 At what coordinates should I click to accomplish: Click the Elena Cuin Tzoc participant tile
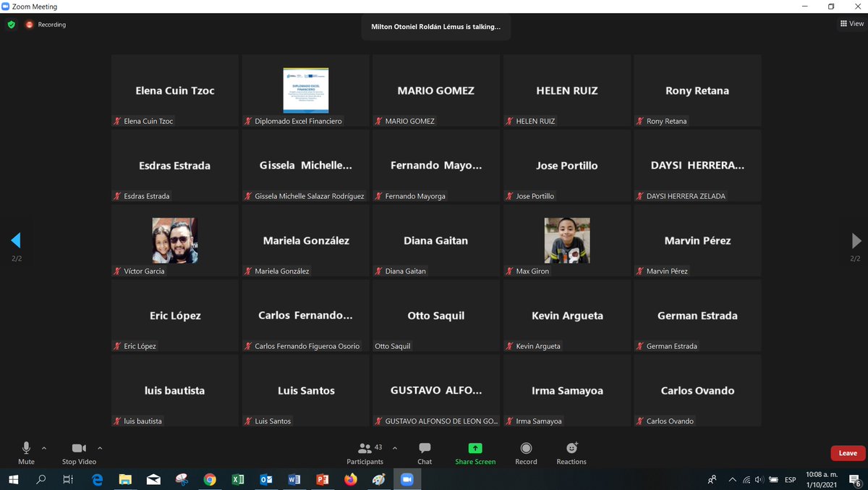pos(175,90)
